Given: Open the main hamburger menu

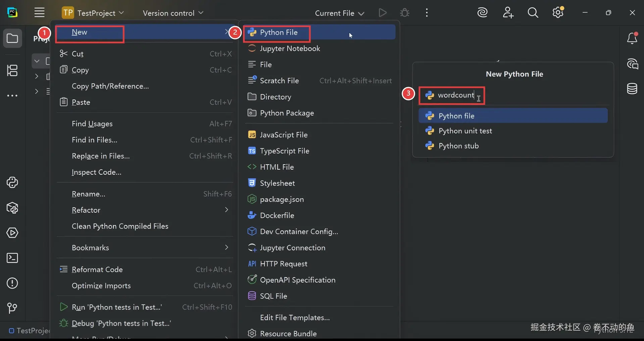Looking at the screenshot, I should [40, 13].
